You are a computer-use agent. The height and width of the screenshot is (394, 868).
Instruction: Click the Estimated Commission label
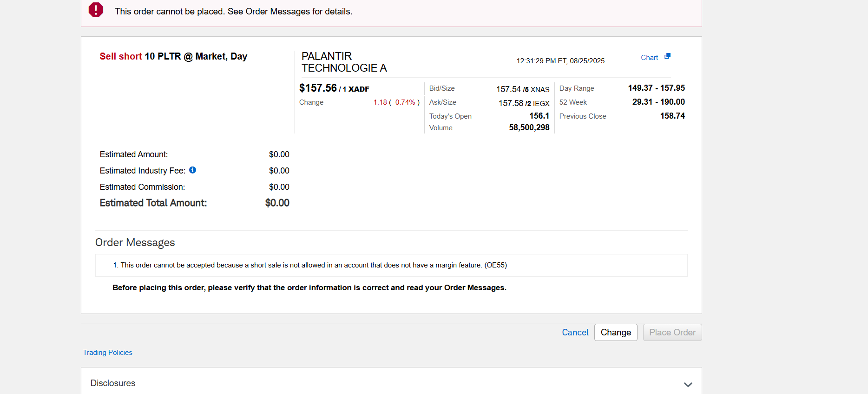pos(142,187)
